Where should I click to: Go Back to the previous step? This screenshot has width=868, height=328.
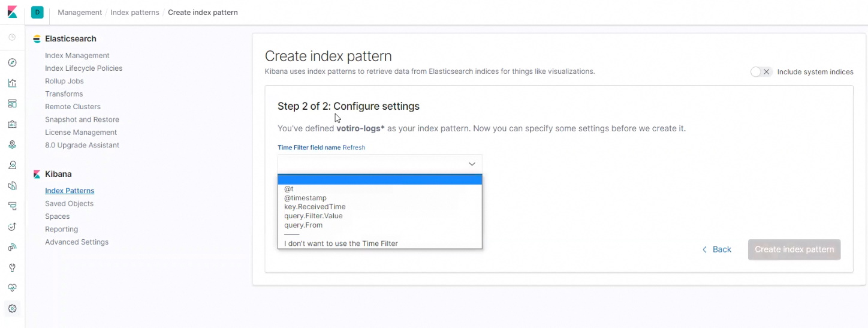pyautogui.click(x=717, y=249)
